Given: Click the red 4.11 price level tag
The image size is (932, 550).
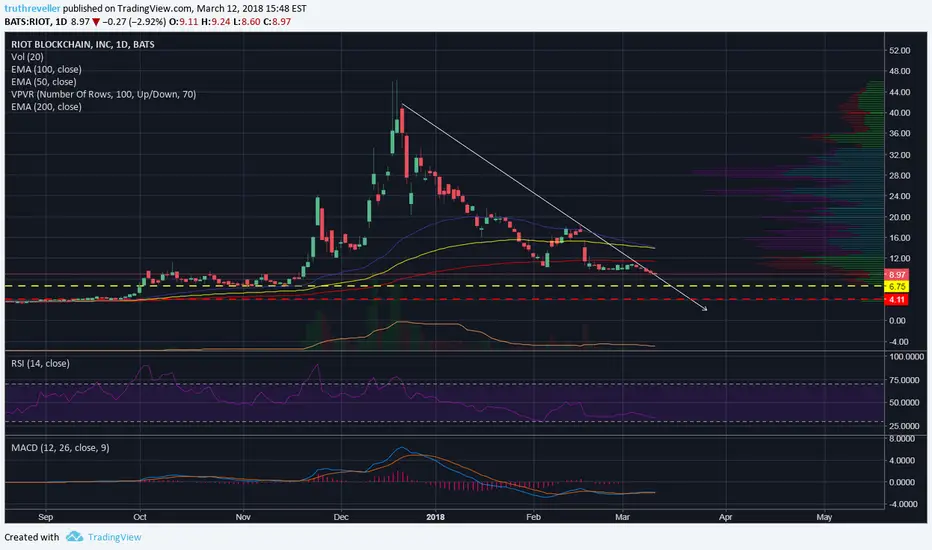Looking at the screenshot, I should tap(896, 300).
